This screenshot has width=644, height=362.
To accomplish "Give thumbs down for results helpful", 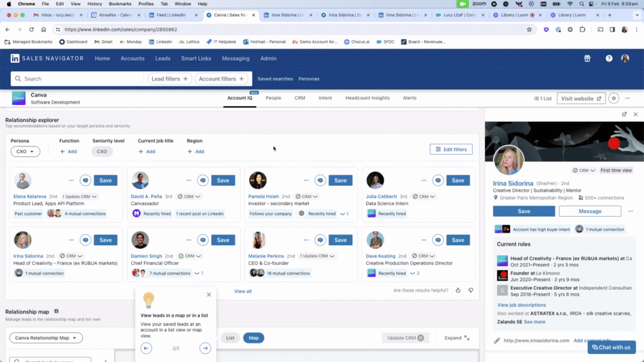I will (x=470, y=290).
